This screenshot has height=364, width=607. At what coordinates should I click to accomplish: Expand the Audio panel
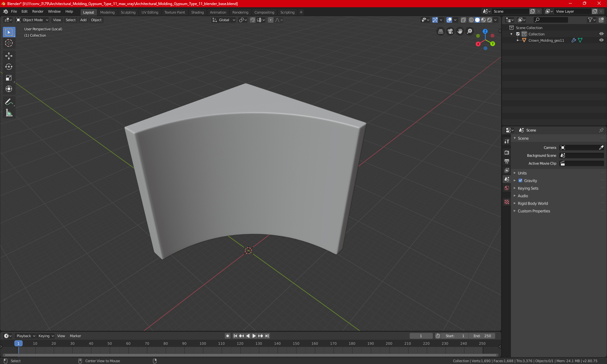click(523, 196)
